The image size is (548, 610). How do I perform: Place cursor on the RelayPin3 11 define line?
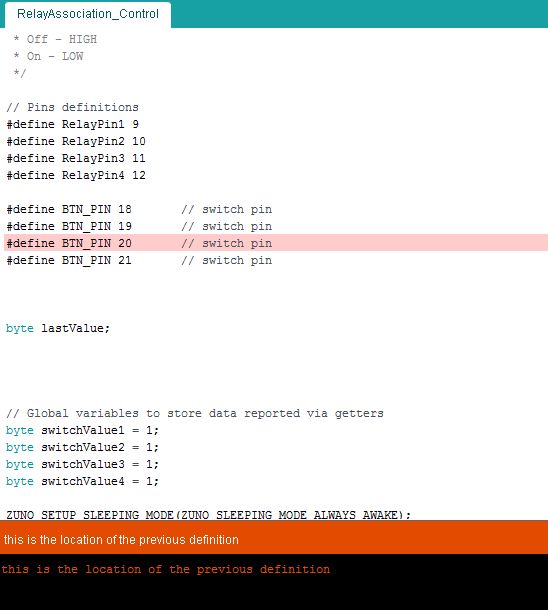[76, 158]
